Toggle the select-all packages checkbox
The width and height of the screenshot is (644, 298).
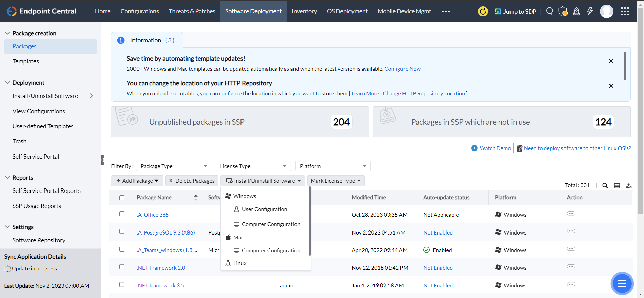point(122,198)
